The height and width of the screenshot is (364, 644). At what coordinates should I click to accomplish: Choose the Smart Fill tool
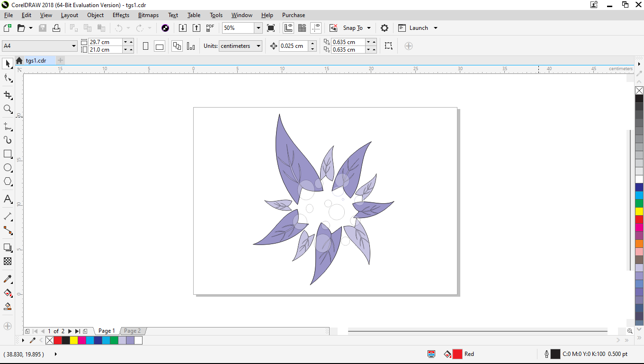pyautogui.click(x=8, y=307)
